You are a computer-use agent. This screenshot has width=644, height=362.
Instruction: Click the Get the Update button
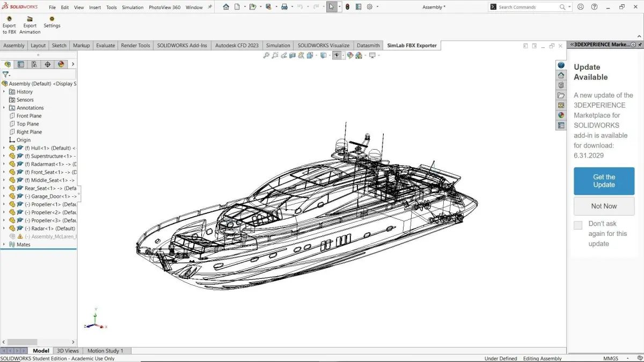coord(604,181)
